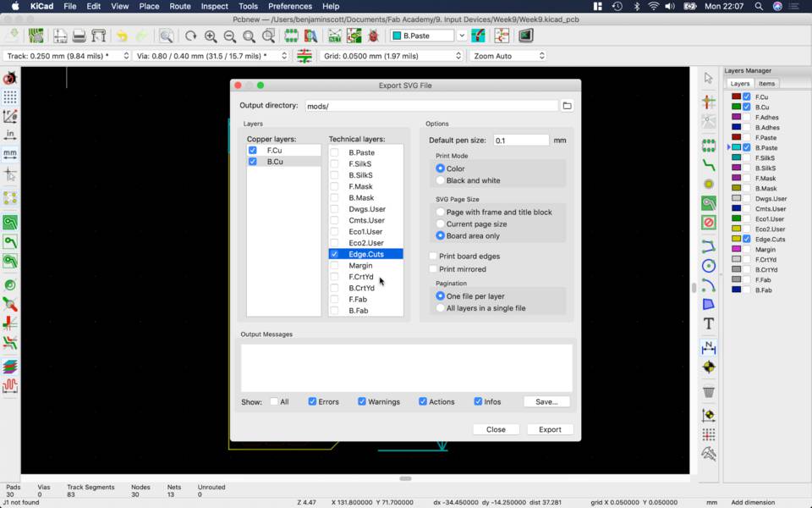
Task: Browse for output directory folder icon
Action: (x=567, y=106)
